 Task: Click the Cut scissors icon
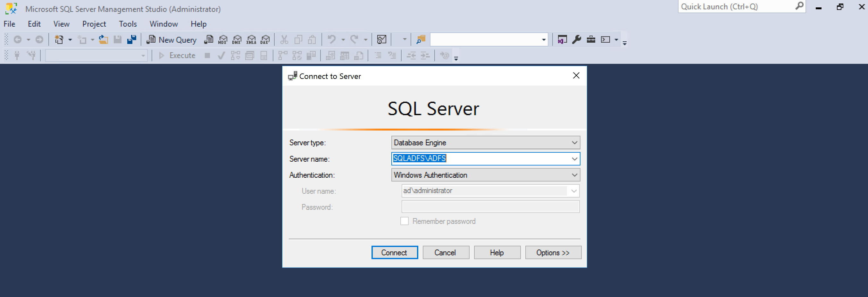click(284, 39)
